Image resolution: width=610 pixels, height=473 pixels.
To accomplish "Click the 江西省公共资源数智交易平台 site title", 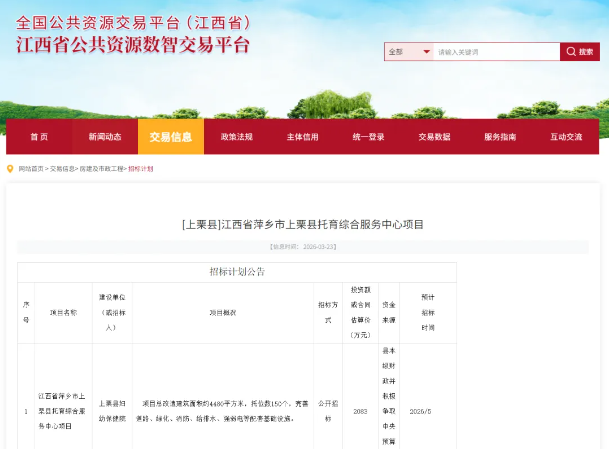I will (x=133, y=44).
